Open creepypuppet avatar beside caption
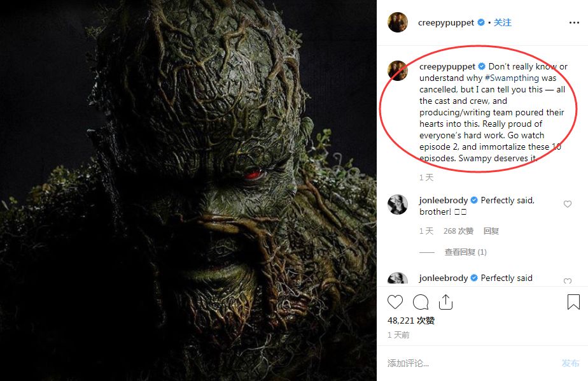 [x=398, y=71]
